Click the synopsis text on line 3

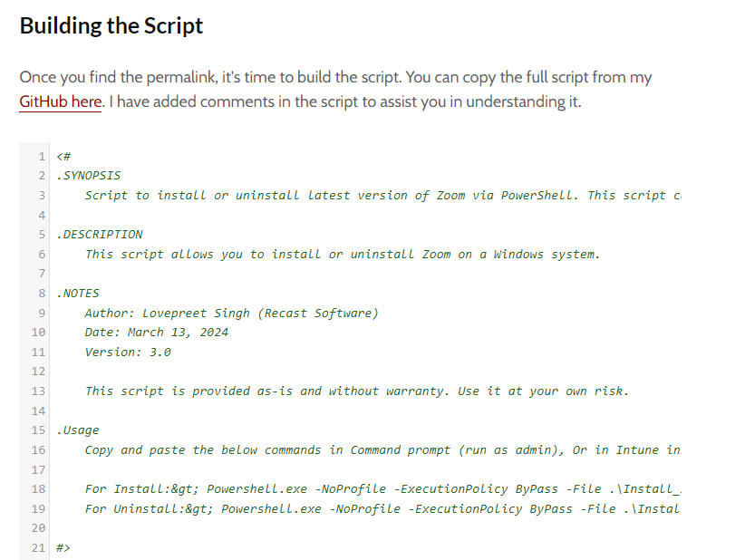coord(383,195)
